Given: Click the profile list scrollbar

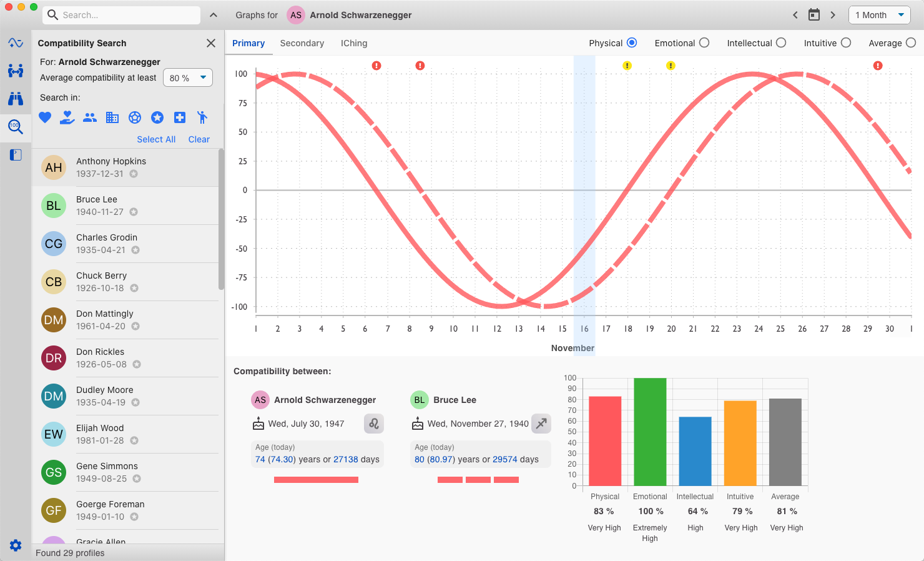Looking at the screenshot, I should [x=221, y=219].
